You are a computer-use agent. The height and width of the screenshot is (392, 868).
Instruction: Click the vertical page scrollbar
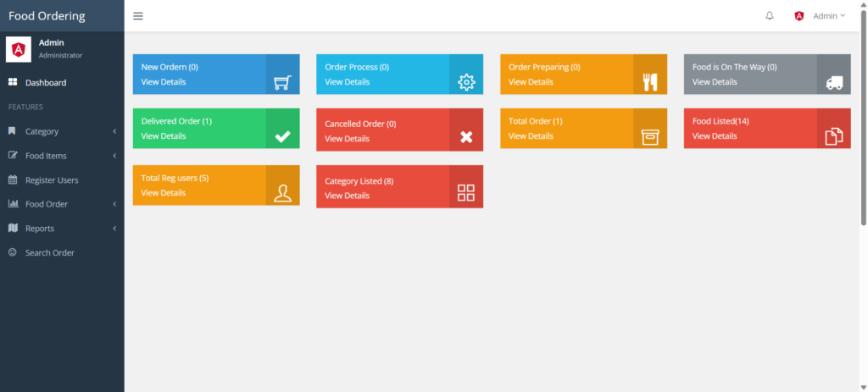click(x=863, y=127)
